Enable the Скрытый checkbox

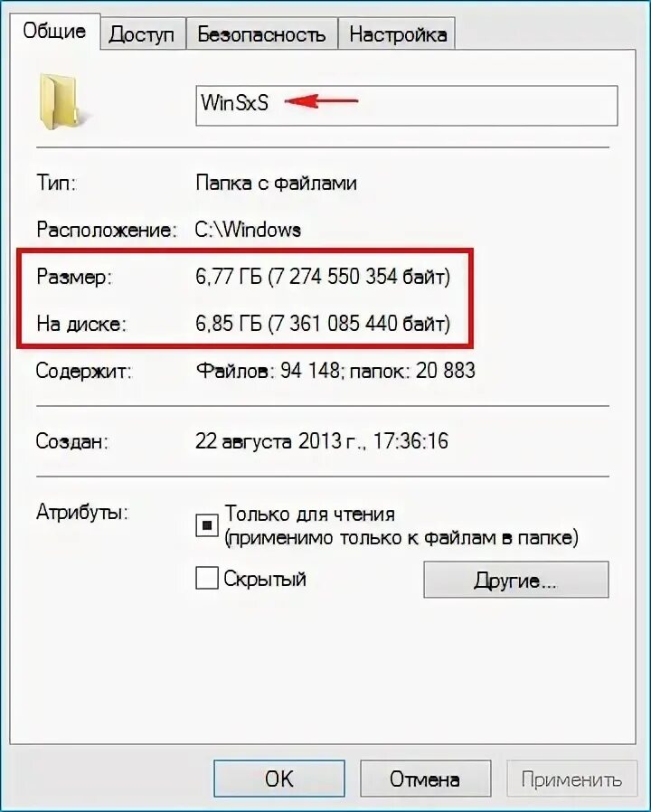click(207, 578)
